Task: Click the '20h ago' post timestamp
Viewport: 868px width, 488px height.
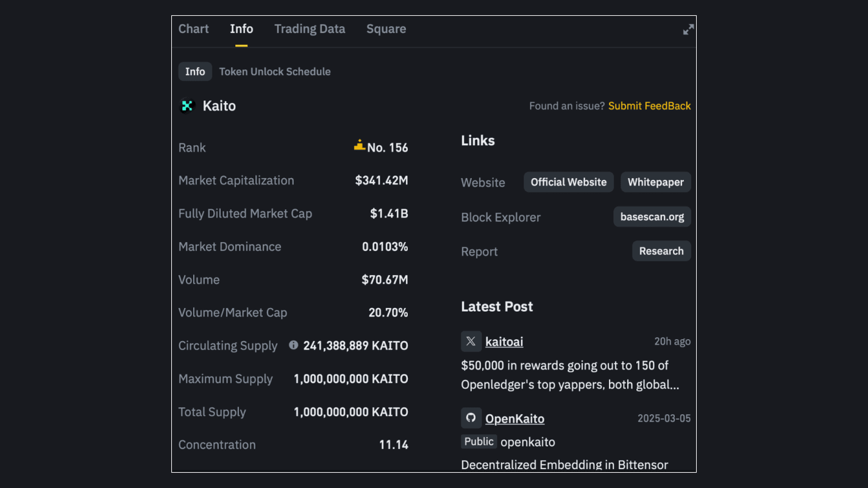Action: 672,341
